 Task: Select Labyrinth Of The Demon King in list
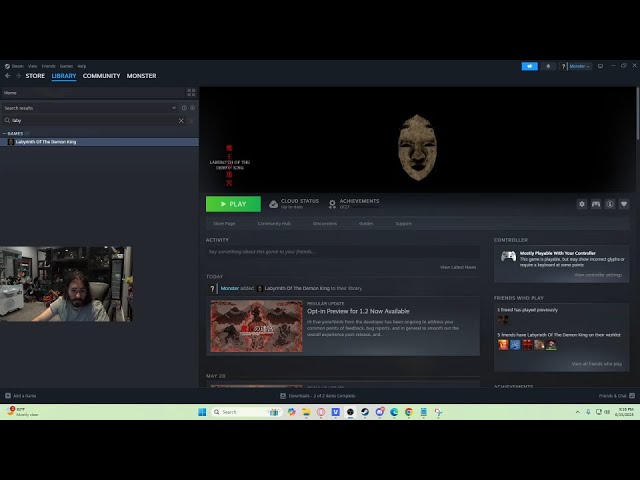coord(46,142)
